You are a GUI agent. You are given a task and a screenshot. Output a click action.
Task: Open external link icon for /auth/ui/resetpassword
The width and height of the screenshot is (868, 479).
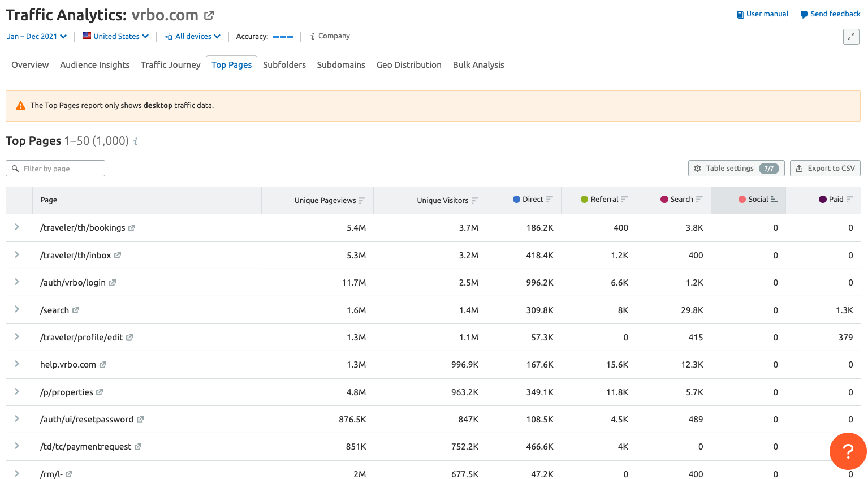[140, 420]
